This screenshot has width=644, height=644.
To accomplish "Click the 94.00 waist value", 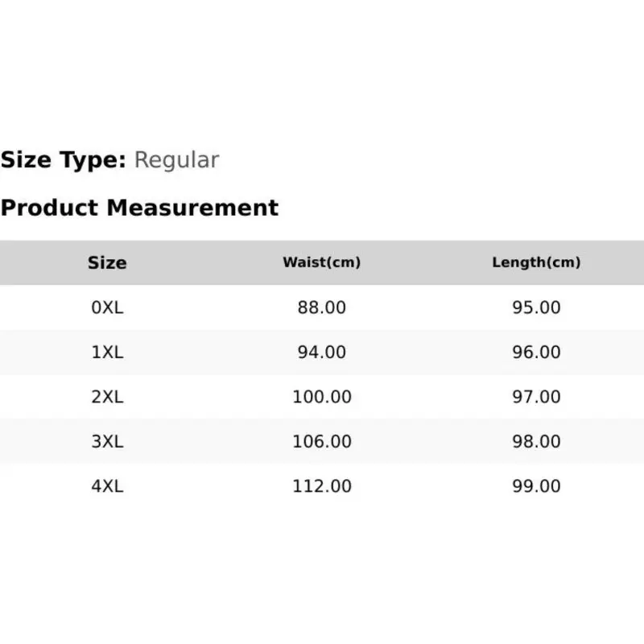I will point(321,352).
